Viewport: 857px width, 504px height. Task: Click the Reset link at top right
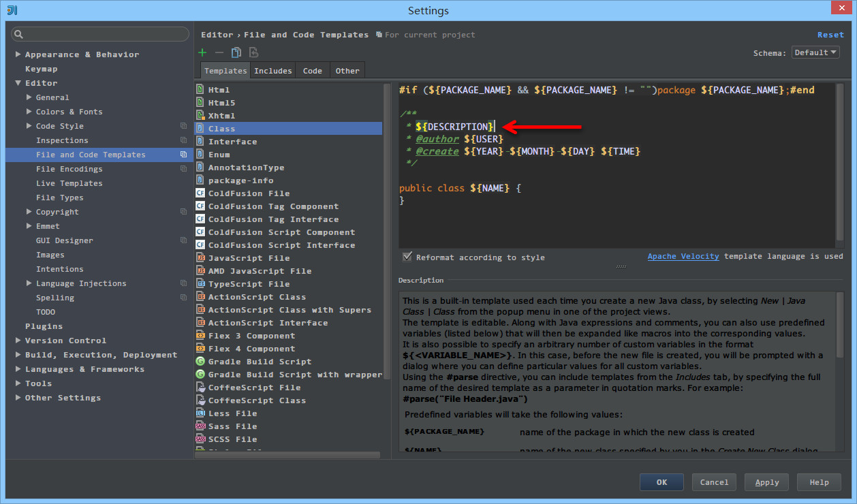tap(830, 35)
